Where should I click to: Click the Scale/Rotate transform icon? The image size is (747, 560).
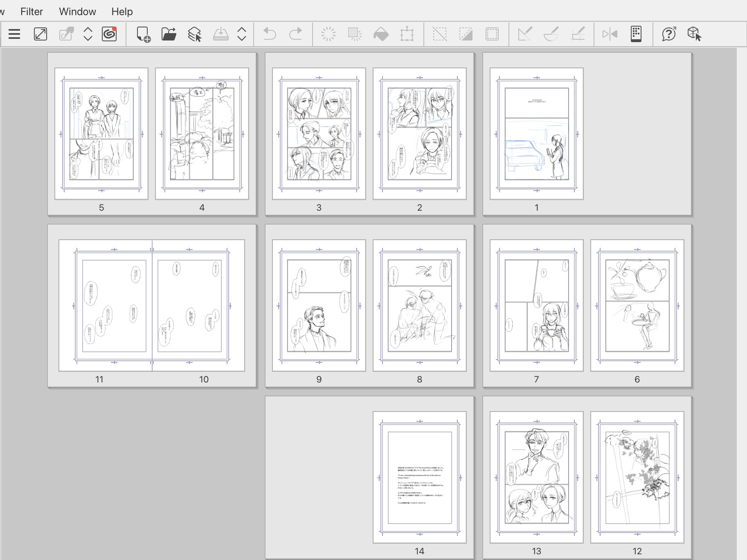point(407,34)
